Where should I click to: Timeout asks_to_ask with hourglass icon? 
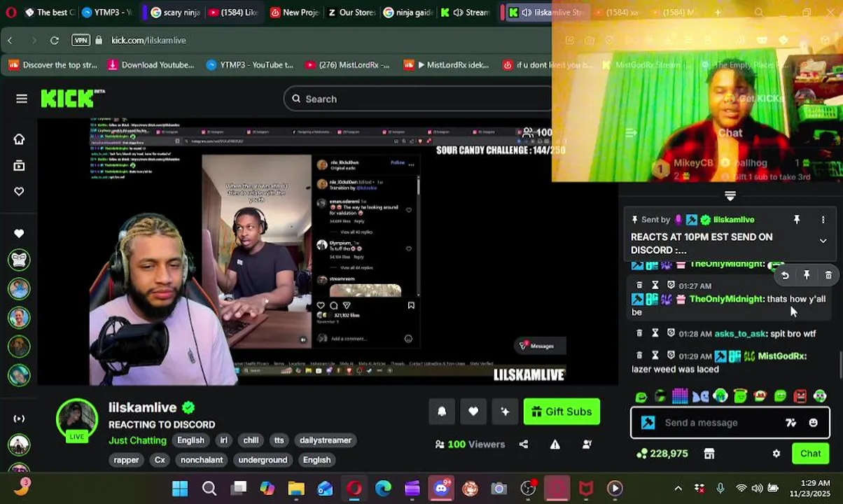(655, 334)
